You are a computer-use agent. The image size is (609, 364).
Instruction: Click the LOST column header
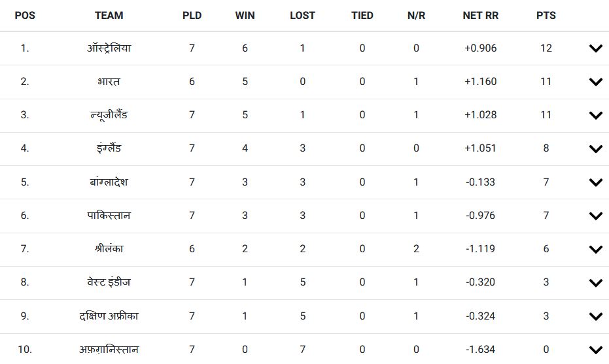click(x=302, y=15)
